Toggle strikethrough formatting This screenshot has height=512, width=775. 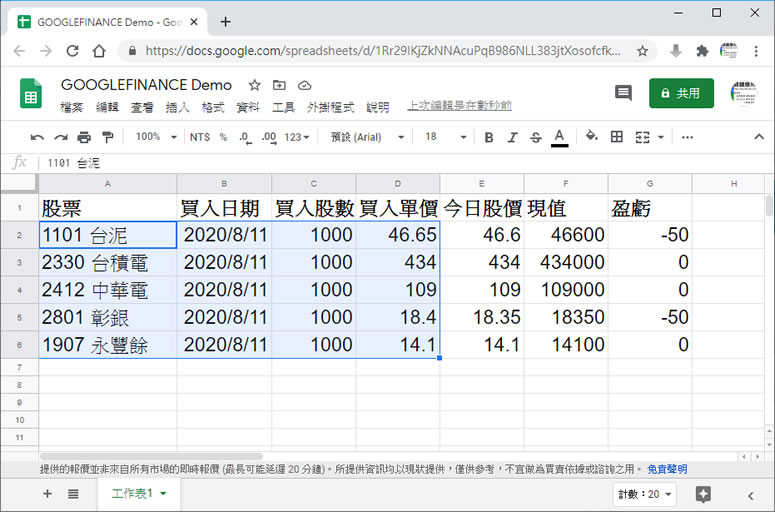pyautogui.click(x=536, y=137)
